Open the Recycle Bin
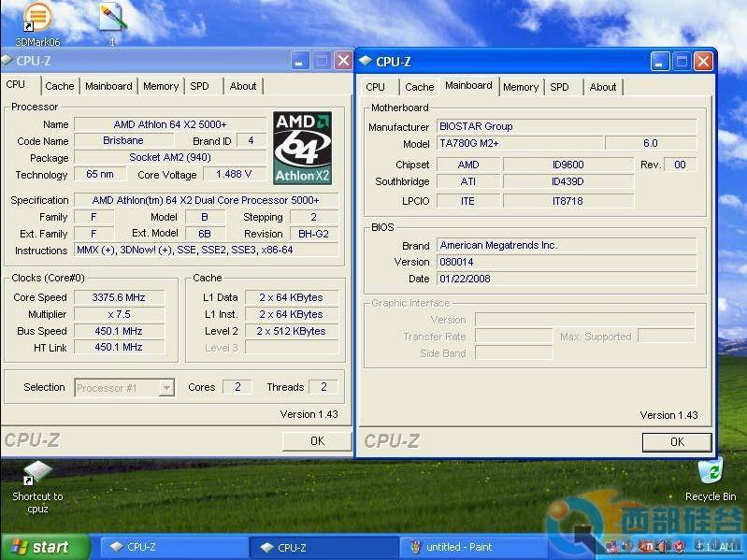Viewport: 747px width, 560px height. coord(711,480)
